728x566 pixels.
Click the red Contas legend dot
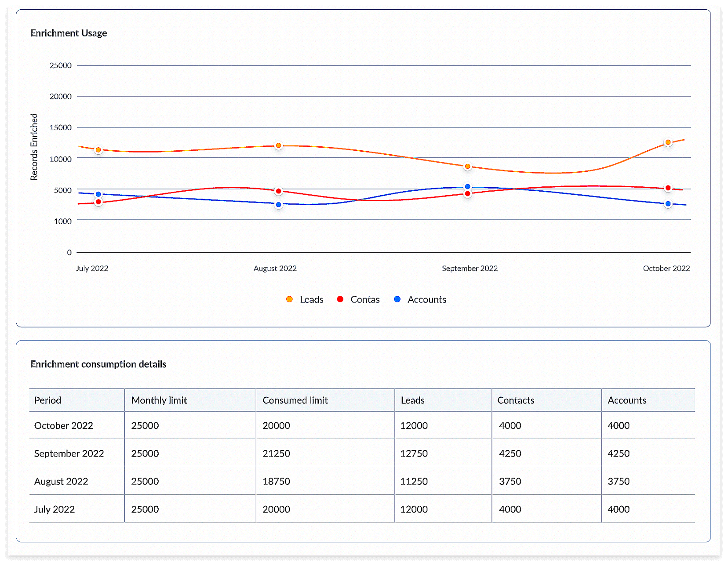[x=340, y=299]
